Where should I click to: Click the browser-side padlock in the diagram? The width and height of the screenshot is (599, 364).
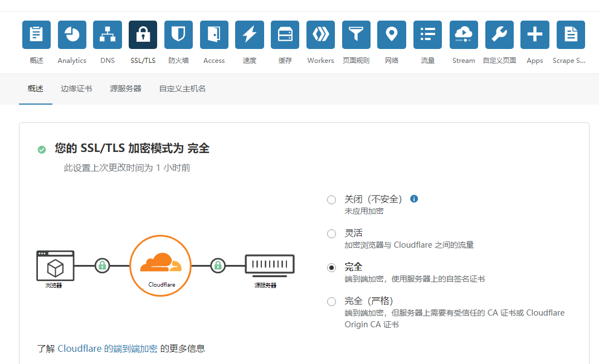click(x=102, y=265)
